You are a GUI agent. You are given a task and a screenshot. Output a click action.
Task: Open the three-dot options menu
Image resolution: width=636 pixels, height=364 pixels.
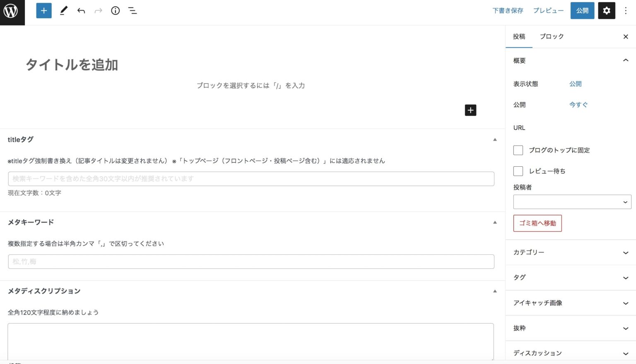(626, 11)
